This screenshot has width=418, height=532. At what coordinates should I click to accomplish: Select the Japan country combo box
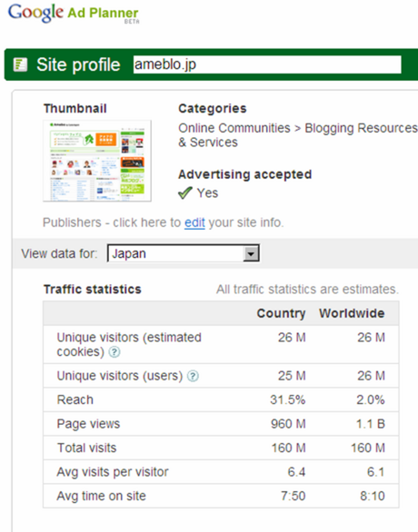coord(184,253)
